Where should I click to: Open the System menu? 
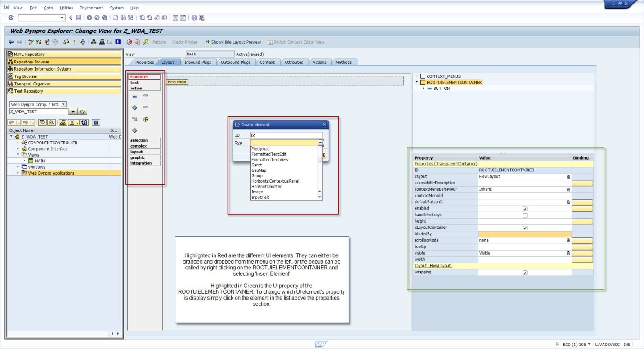point(116,8)
